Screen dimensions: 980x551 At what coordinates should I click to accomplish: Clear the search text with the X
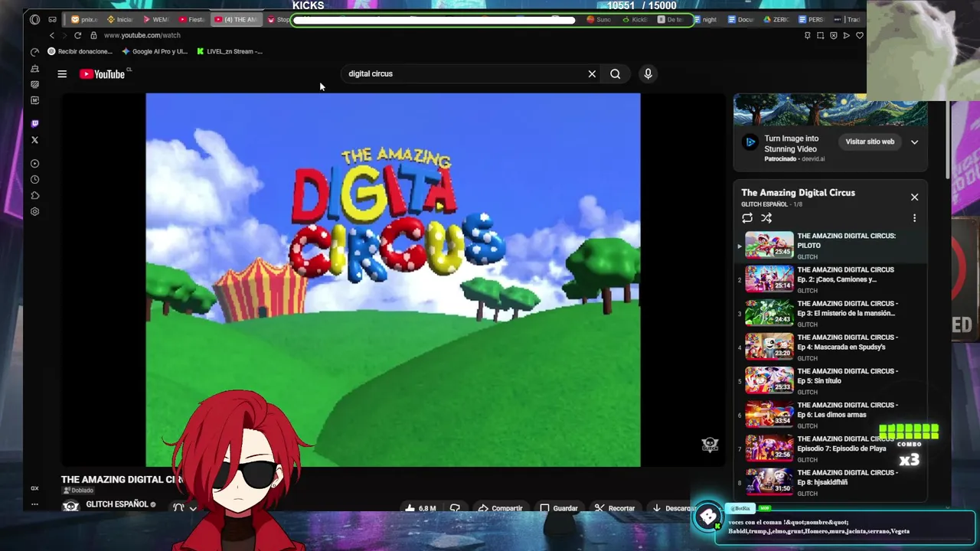[x=592, y=74]
